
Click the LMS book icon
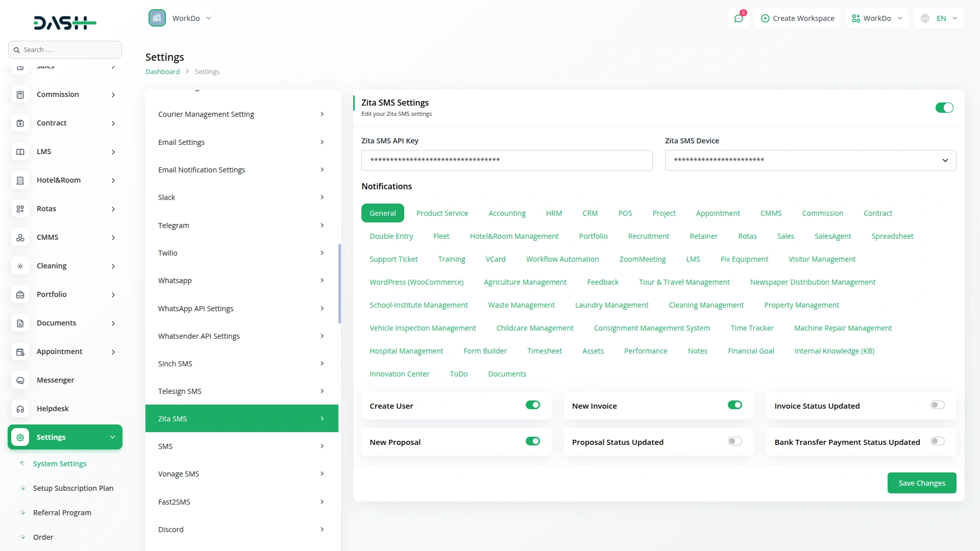(x=20, y=152)
